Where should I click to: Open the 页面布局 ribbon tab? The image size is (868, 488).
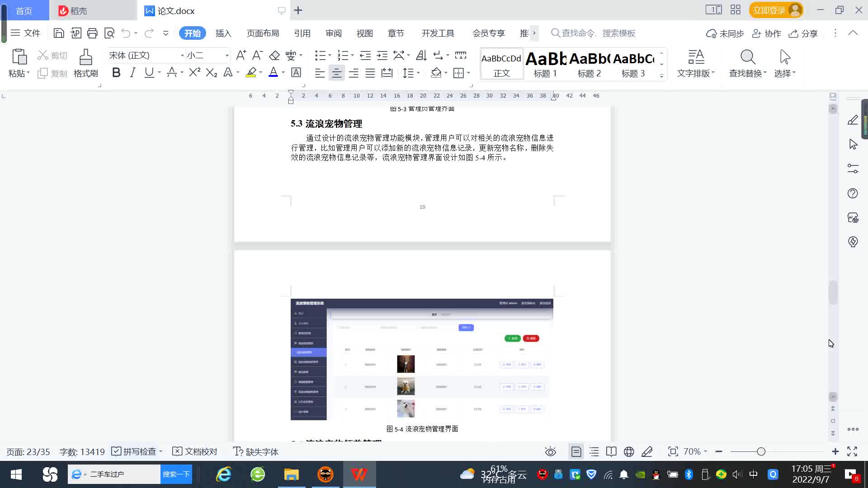pos(263,33)
